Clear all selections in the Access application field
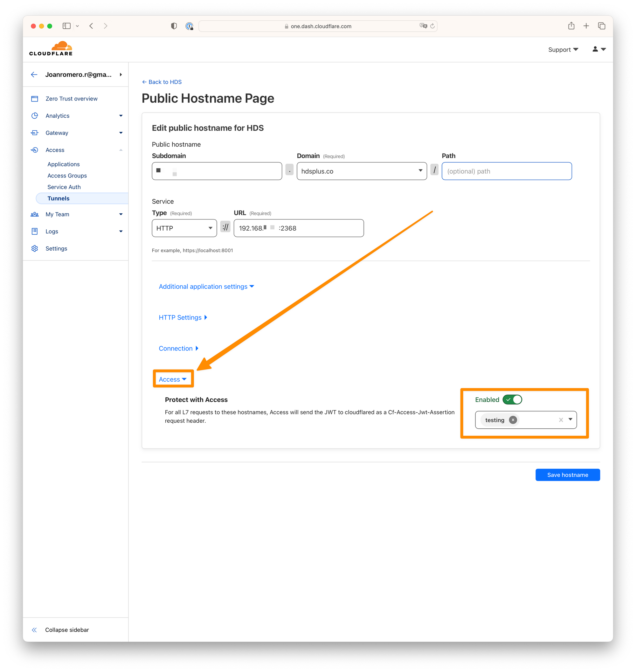This screenshot has height=672, width=636. coord(561,420)
